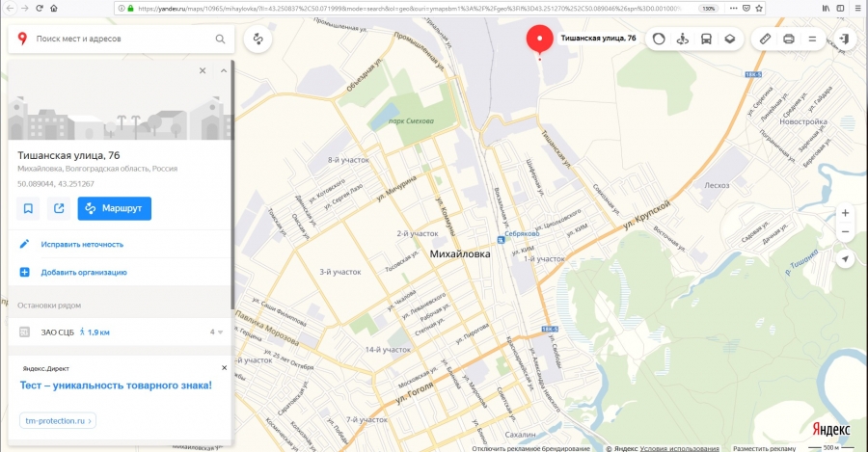The height and width of the screenshot is (452, 868).
Task: Collapse the address card with chevron
Action: [224, 70]
